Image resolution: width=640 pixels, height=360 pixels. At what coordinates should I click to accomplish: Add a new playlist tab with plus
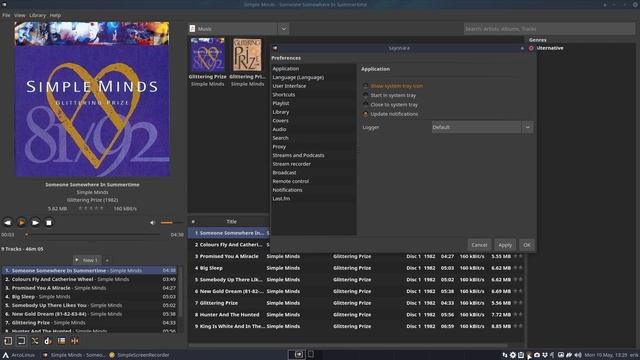point(107,260)
